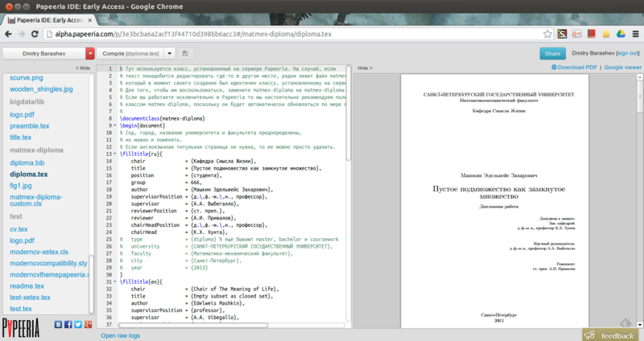Close the Papeeria IDE browser tab
Viewport: 644px width, 341px height.
coord(90,19)
